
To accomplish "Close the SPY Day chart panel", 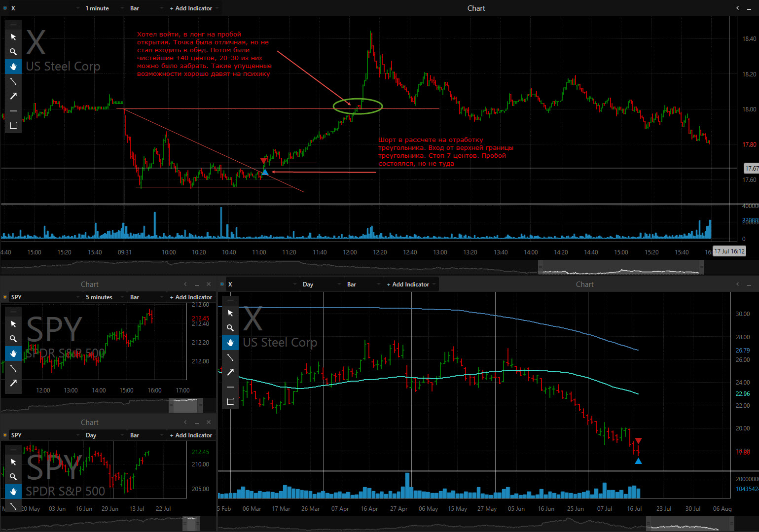I will (209, 422).
